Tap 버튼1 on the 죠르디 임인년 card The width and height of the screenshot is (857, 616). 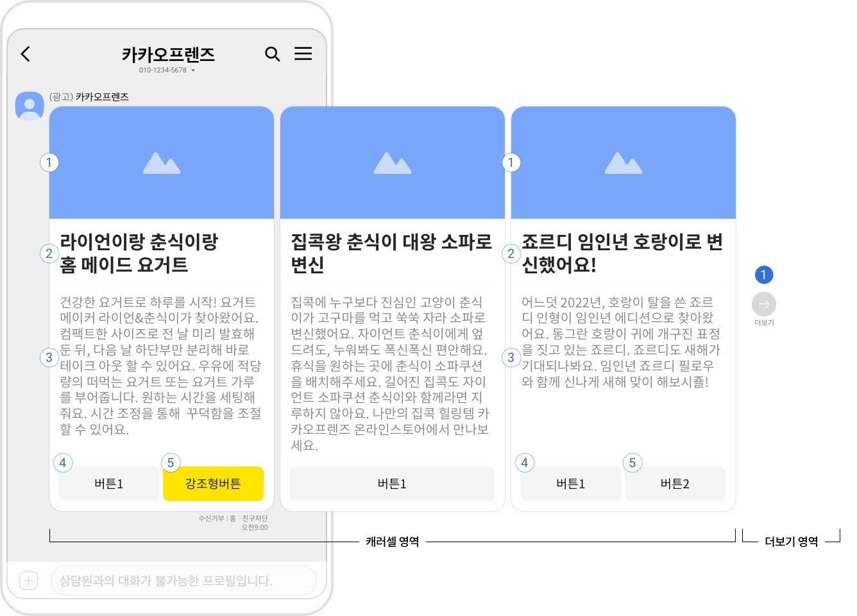[x=571, y=484]
